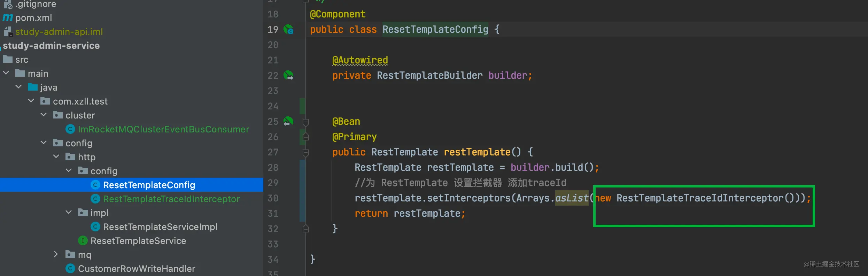
Task: Click the ResetTemplateConfig class name in editor
Action: (435, 30)
